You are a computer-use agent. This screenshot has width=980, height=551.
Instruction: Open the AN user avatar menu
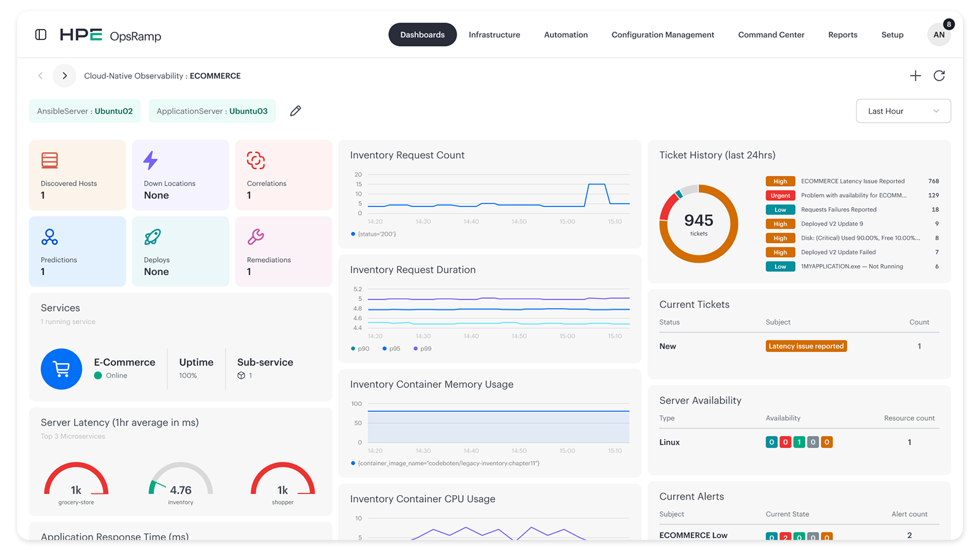point(939,35)
